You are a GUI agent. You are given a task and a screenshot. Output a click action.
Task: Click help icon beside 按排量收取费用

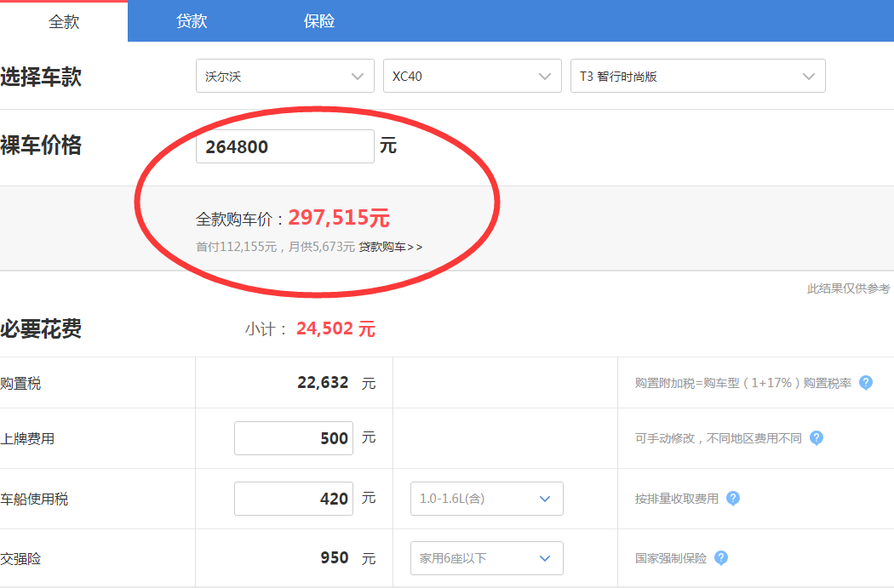[x=733, y=499]
